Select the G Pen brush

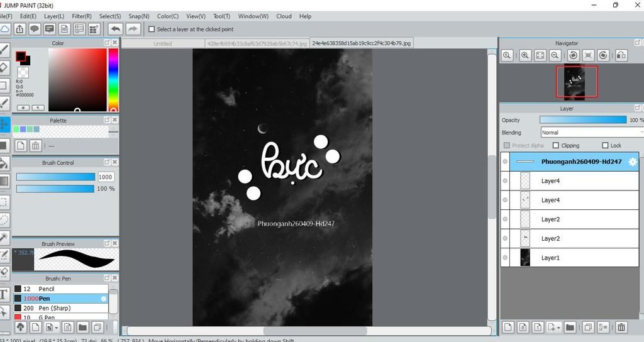click(x=61, y=317)
